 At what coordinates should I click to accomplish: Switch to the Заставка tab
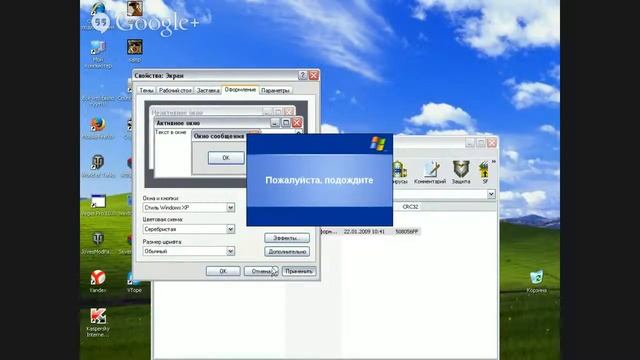(x=208, y=91)
